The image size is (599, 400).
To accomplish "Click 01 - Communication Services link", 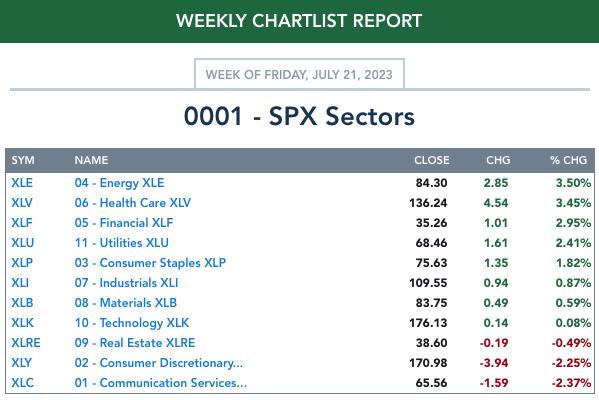I will [160, 382].
